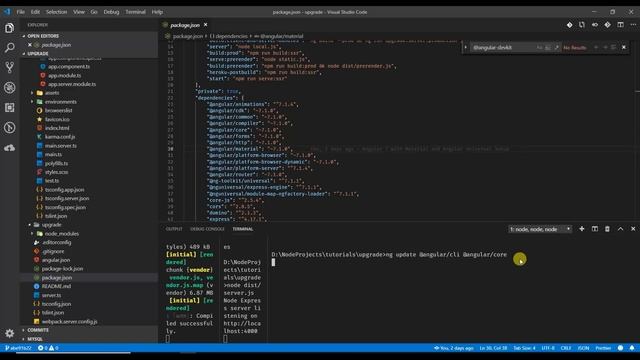Open angular.json in explorer
The height and width of the screenshot is (360, 640).
pyautogui.click(x=56, y=260)
